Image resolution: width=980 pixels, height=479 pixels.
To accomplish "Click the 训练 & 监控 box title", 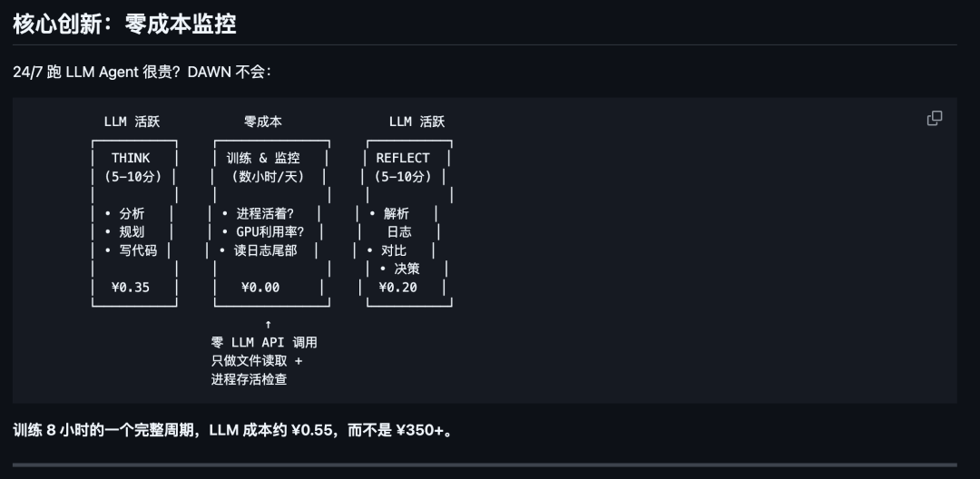I will pyautogui.click(x=263, y=158).
